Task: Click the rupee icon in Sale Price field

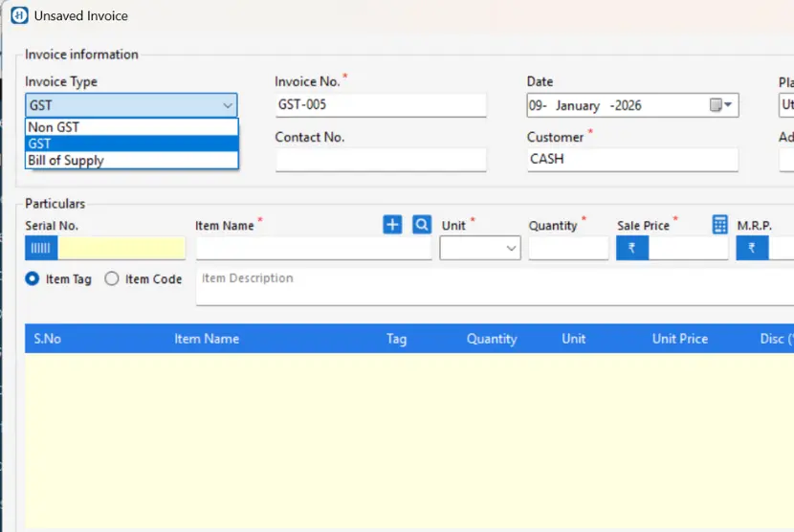Action: point(631,249)
